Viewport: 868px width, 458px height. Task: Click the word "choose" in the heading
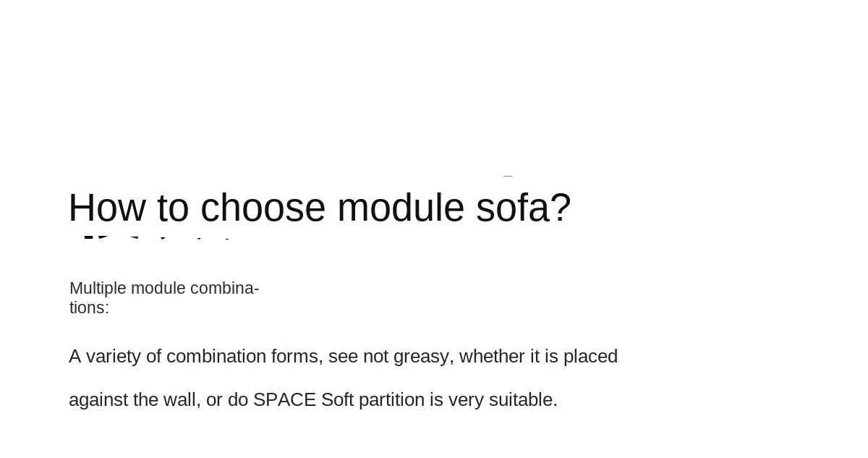tap(263, 208)
